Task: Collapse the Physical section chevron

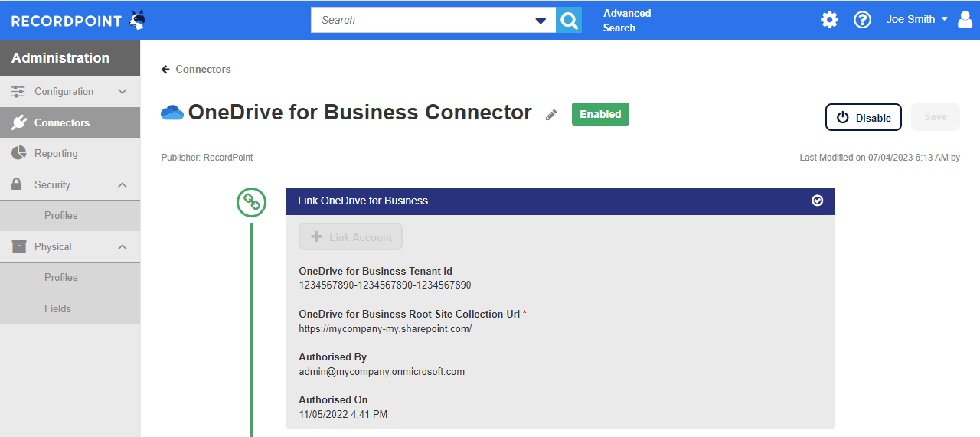Action: (x=122, y=247)
